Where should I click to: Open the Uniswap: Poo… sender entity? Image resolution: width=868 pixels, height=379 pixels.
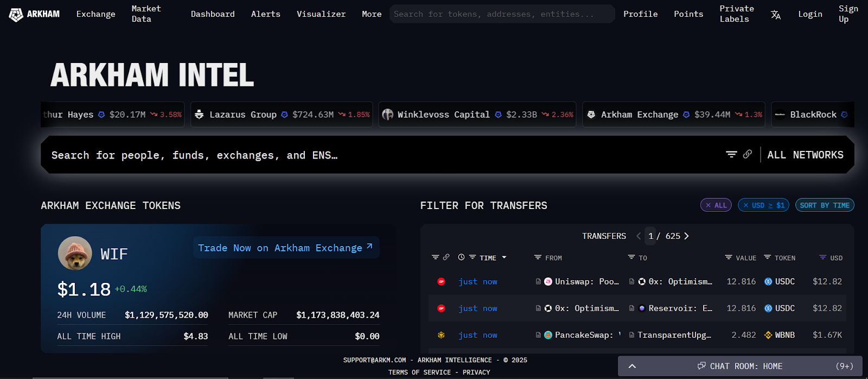[587, 281]
